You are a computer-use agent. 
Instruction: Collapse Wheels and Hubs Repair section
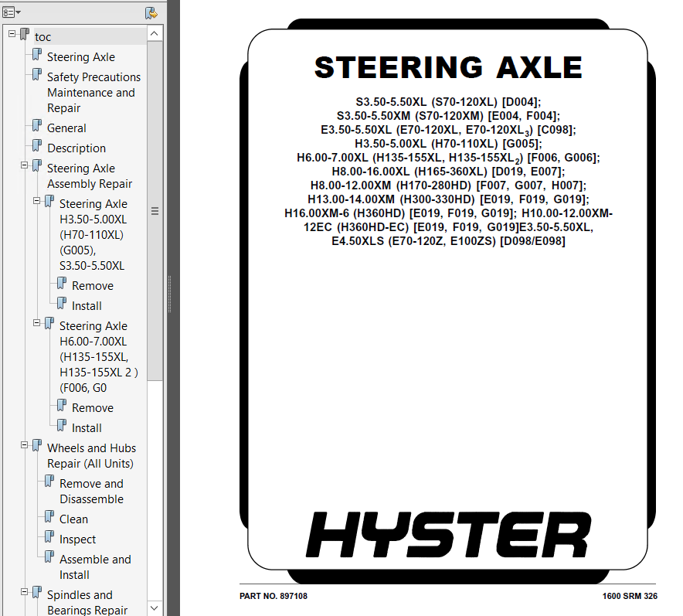pyautogui.click(x=25, y=444)
